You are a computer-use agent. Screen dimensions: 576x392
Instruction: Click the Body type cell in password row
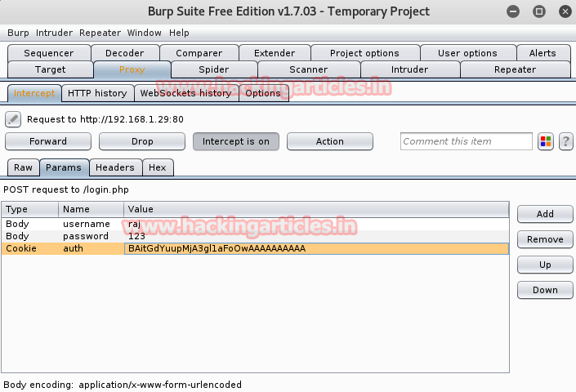click(29, 236)
